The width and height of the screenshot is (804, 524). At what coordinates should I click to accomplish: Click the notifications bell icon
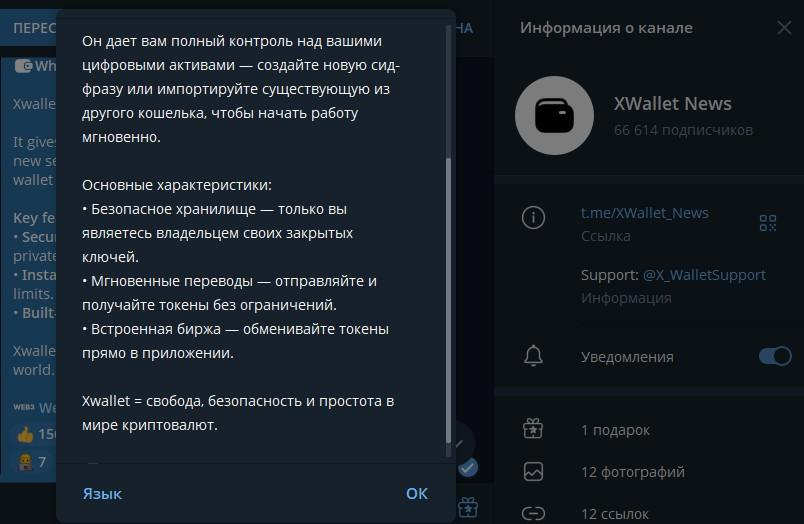(x=534, y=356)
